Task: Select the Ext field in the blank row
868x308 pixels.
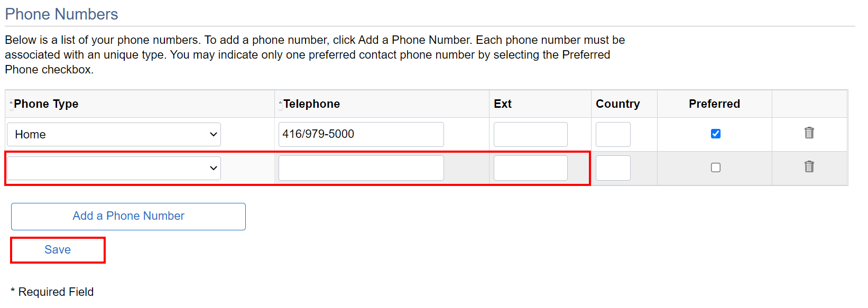Action: [x=530, y=168]
